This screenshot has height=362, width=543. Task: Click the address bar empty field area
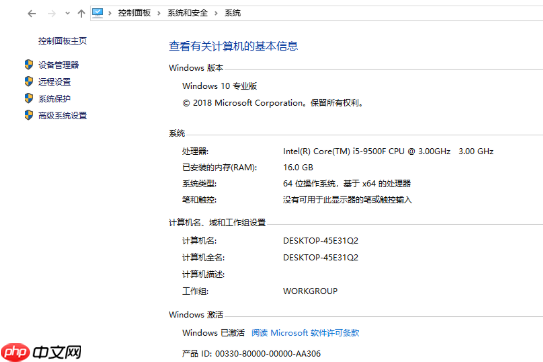click(391, 13)
